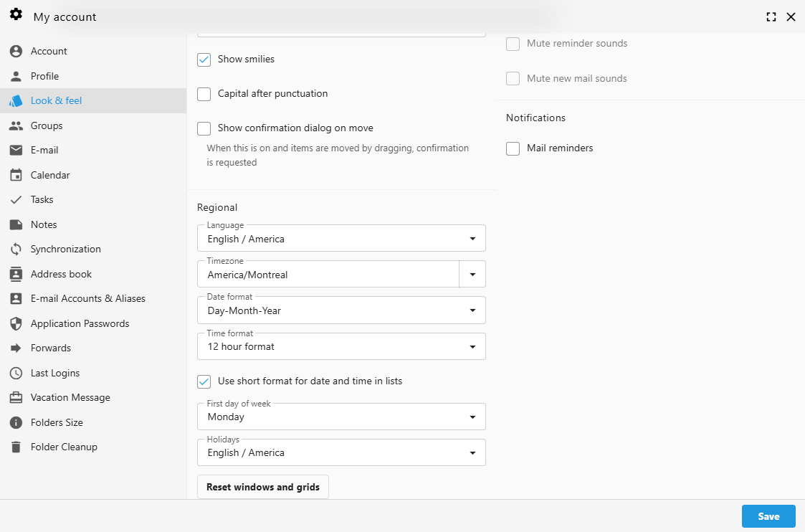Click the Forwards arrow icon
This screenshot has width=805, height=532.
point(16,348)
